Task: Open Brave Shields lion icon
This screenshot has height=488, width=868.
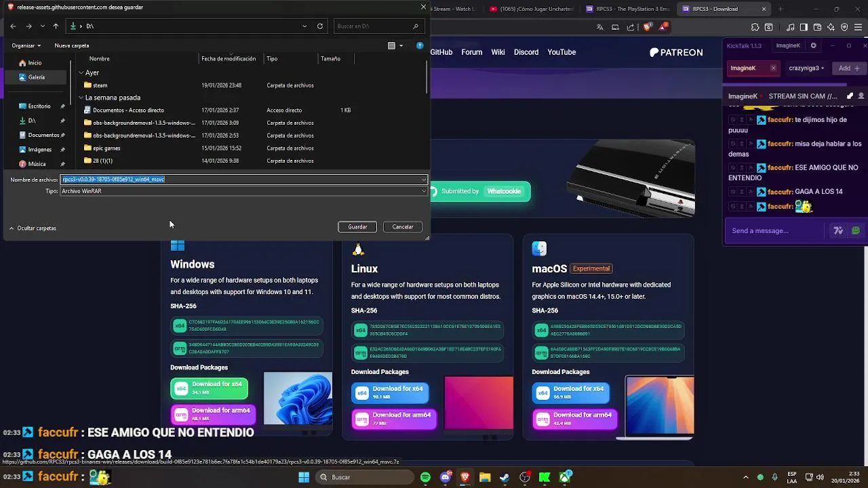Action: [647, 27]
